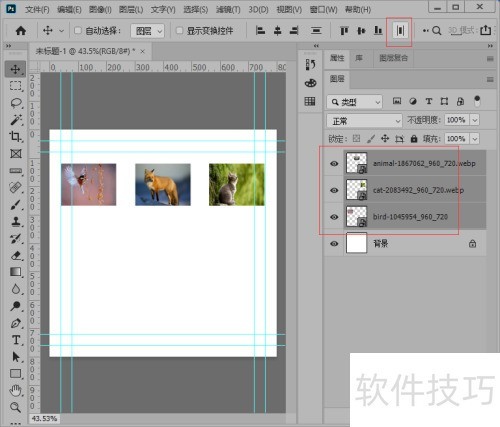Select the Clone Stamp tool

16,222
